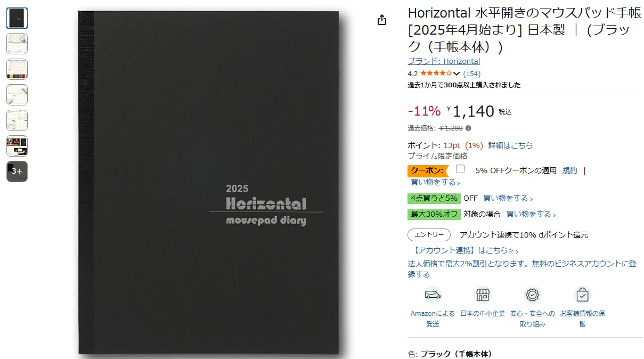644x359 pixels.
Task: Open the 3+ more images thumbnail
Action: pos(17,172)
